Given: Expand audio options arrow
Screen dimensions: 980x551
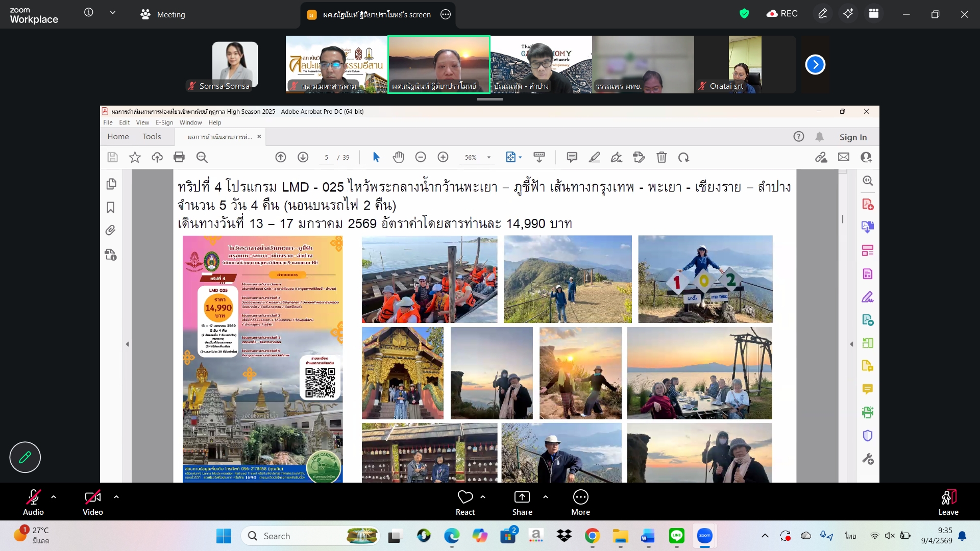Looking at the screenshot, I should 54,497.
